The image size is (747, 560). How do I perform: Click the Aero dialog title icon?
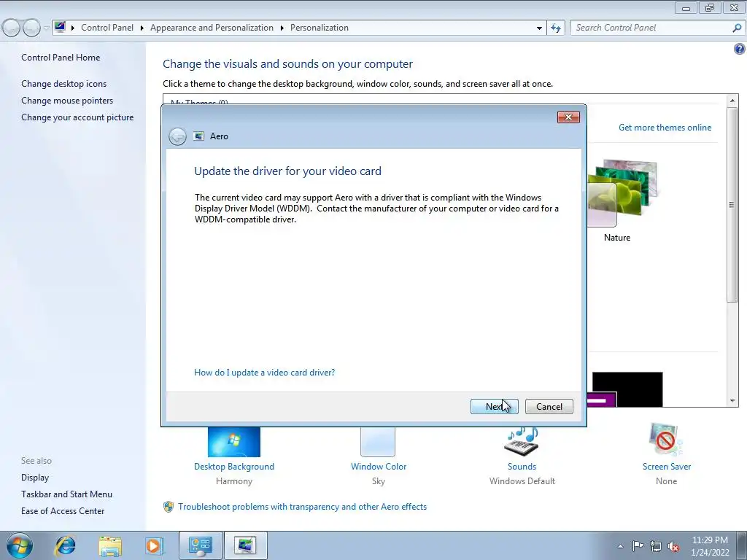click(x=198, y=136)
